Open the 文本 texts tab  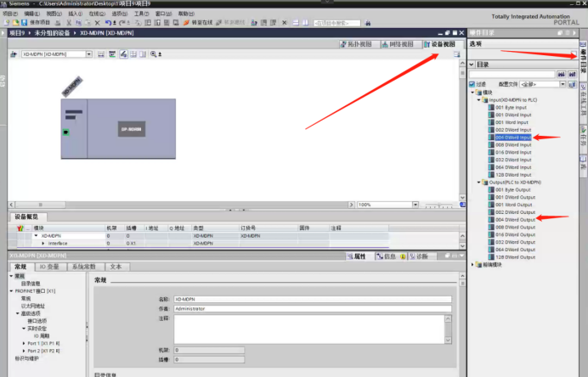[x=116, y=267]
